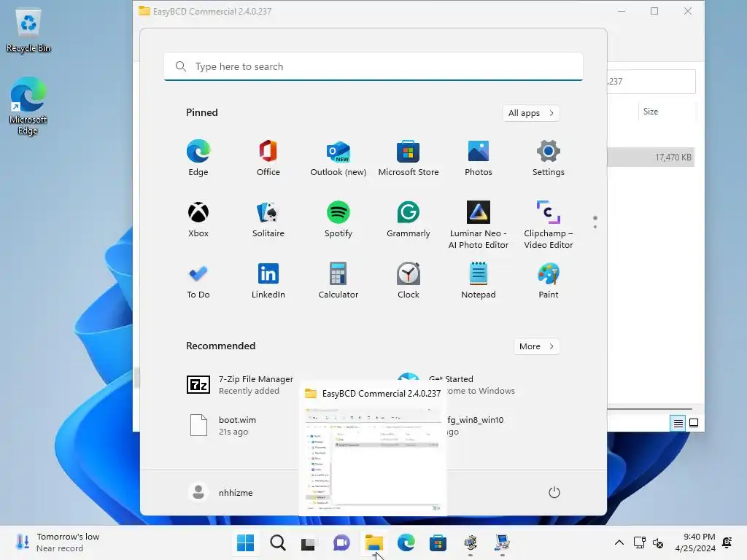Click the File Explorer taskbar icon
Screen dimensions: 747x560
(x=374, y=542)
